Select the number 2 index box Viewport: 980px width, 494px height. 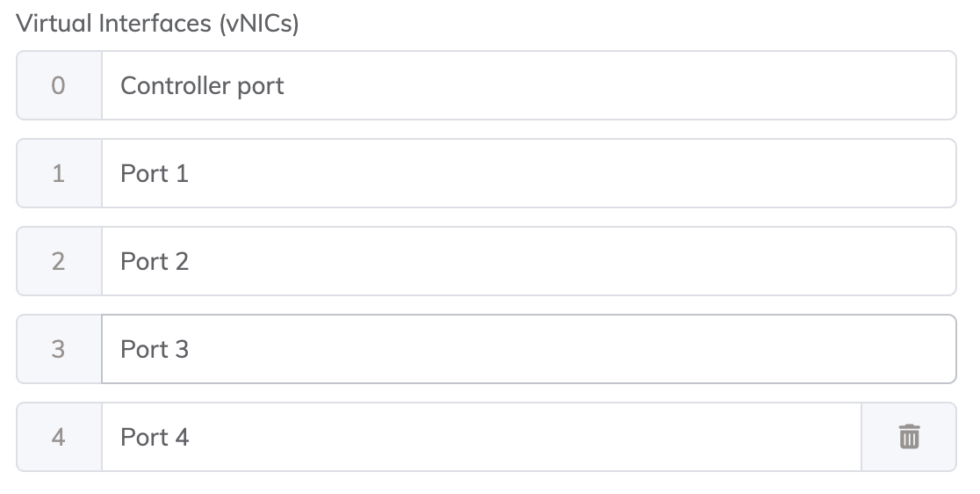59,261
